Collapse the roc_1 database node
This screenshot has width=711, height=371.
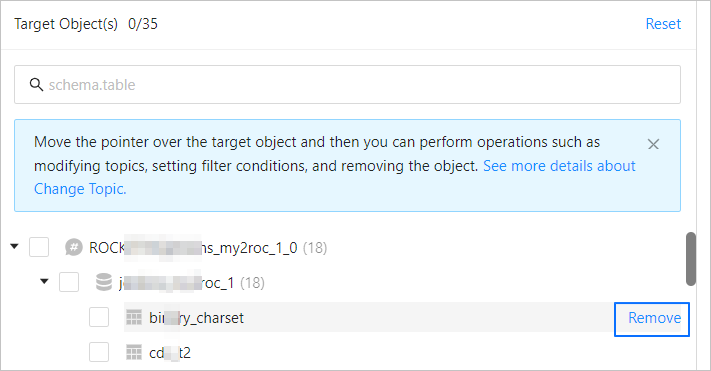coord(44,281)
